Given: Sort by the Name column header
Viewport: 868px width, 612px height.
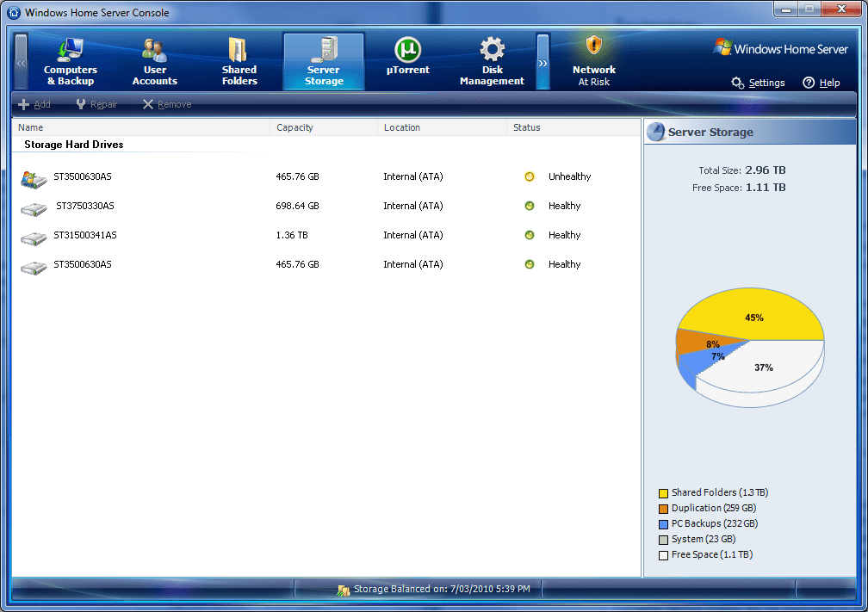Looking at the screenshot, I should click(x=140, y=127).
